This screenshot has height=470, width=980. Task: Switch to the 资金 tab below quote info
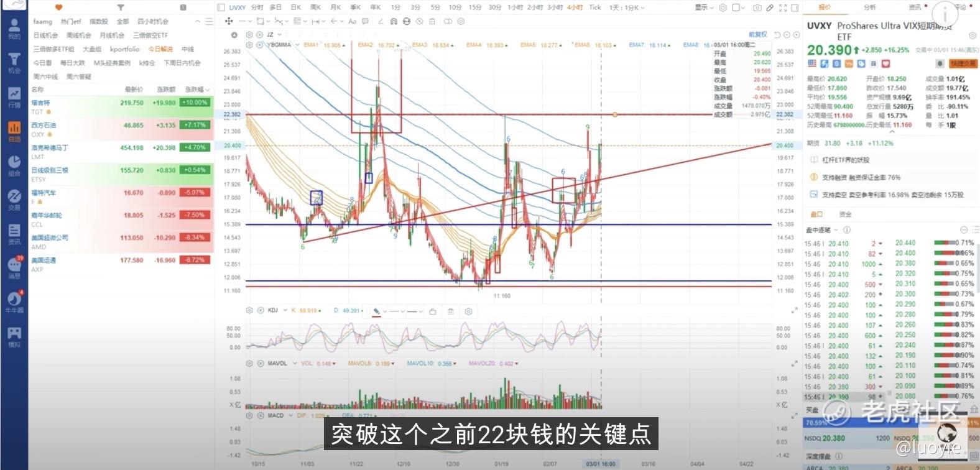coord(846,214)
